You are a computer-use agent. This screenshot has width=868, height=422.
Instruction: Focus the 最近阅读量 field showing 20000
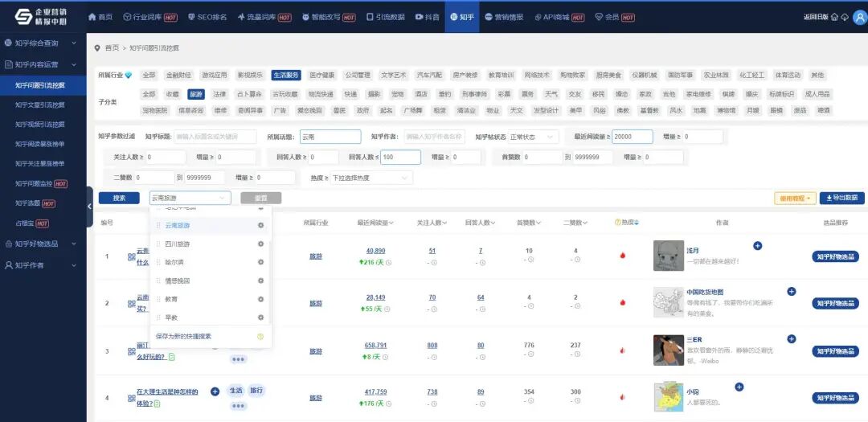(x=633, y=136)
